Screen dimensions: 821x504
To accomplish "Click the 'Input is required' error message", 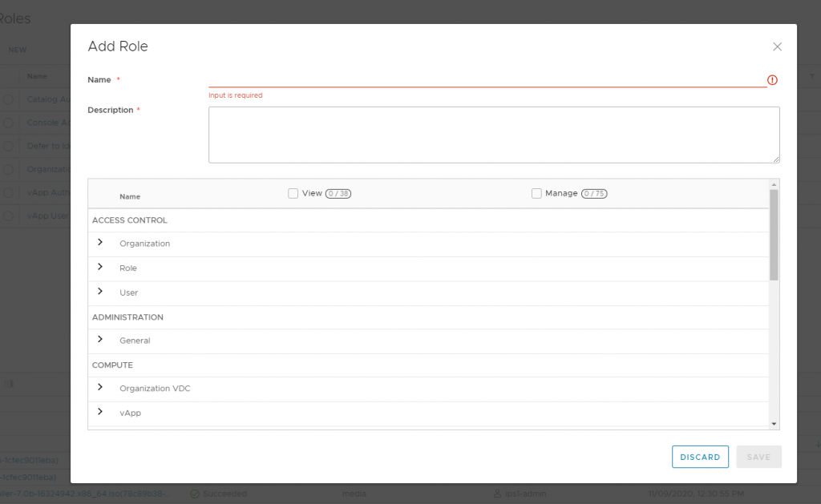I will (236, 95).
